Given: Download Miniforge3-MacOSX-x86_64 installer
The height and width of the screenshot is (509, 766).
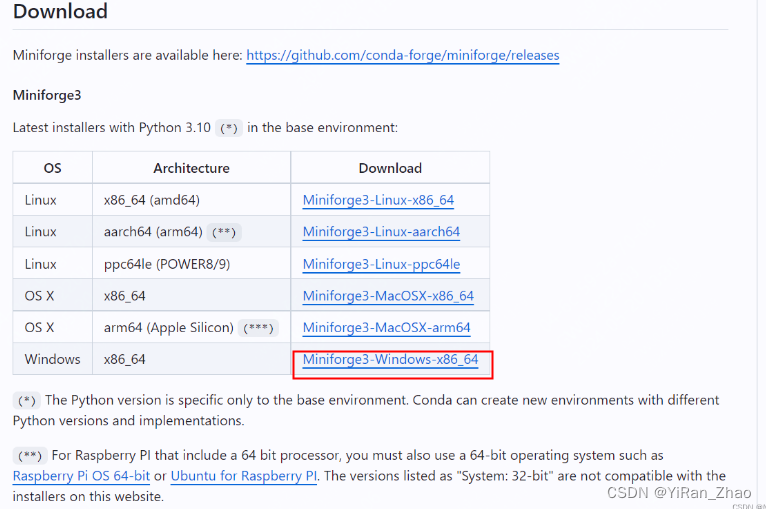Looking at the screenshot, I should 388,296.
